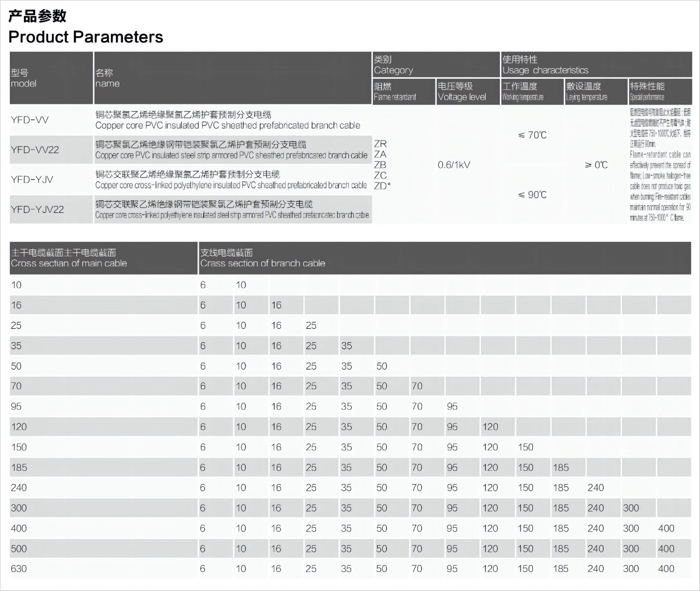Click branch value '300' in main cable 300 row
This screenshot has height=591, width=700.
pyautogui.click(x=631, y=508)
